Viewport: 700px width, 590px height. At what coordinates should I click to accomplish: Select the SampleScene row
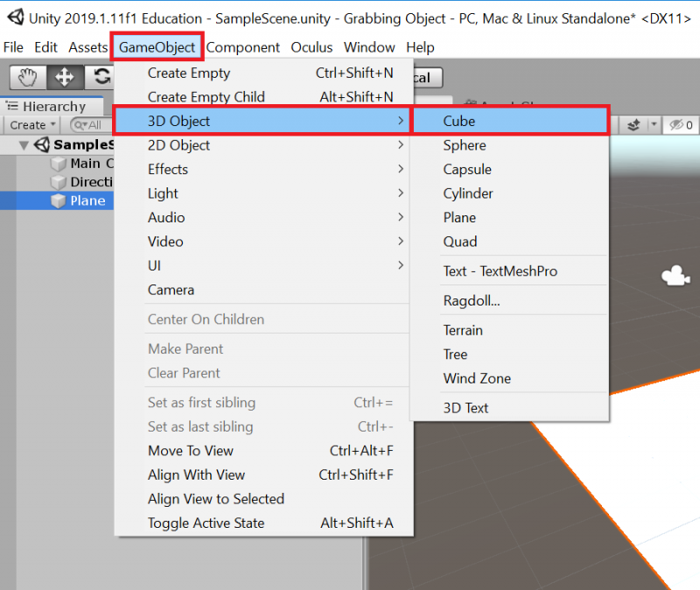point(57,144)
